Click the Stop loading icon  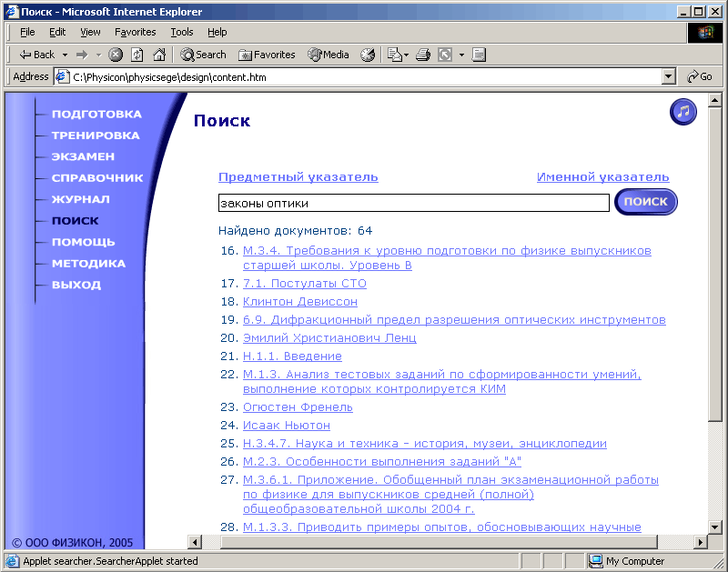coord(116,55)
